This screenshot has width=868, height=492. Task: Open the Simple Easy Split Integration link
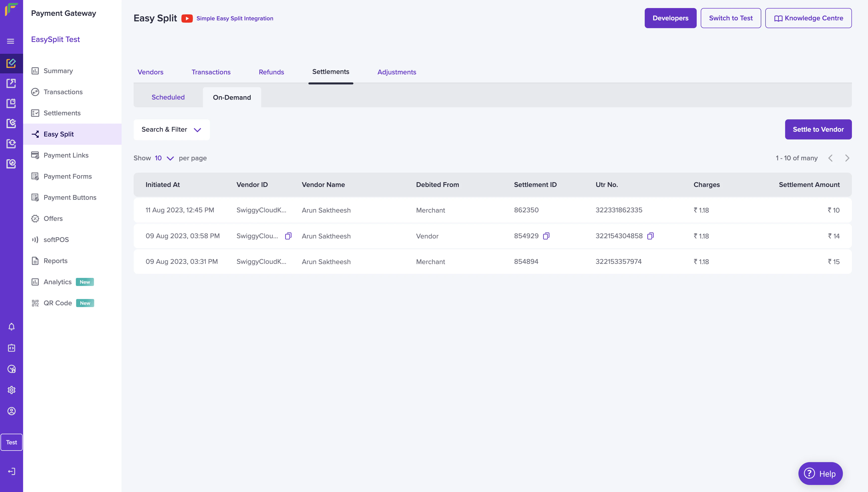[235, 18]
